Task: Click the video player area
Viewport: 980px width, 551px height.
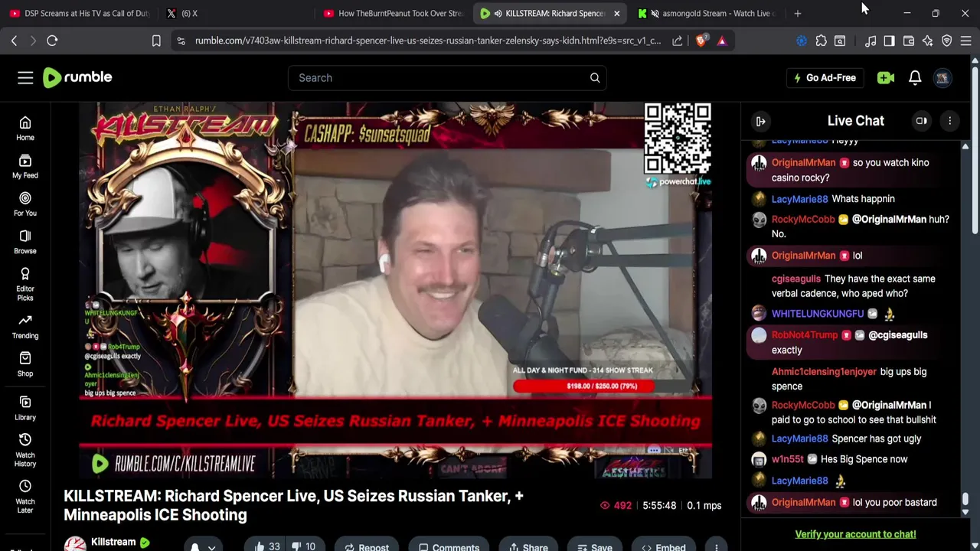Action: pyautogui.click(x=396, y=290)
